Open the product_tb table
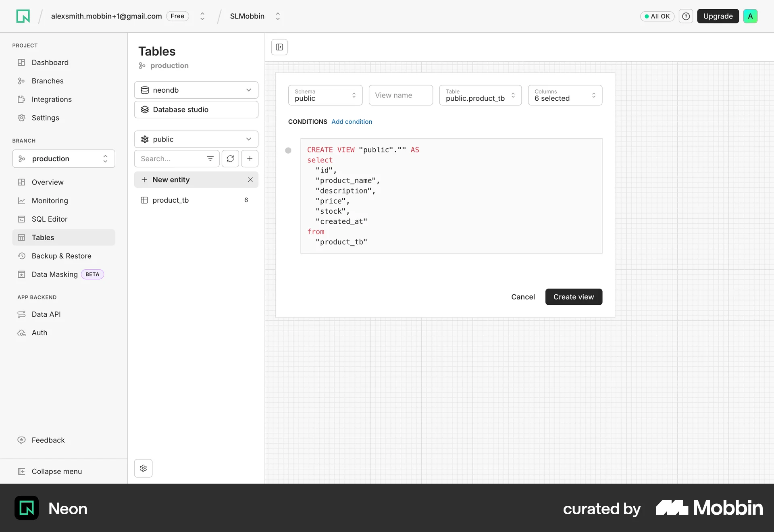774x532 pixels. pyautogui.click(x=196, y=200)
